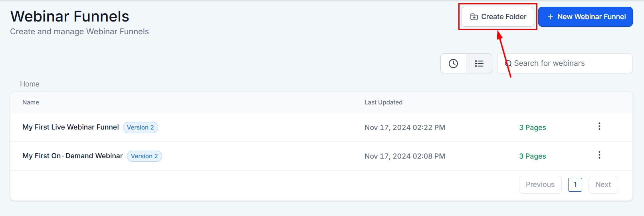Screen dimensions: 644x216
Task: Switch to list view icon
Action: (479, 63)
